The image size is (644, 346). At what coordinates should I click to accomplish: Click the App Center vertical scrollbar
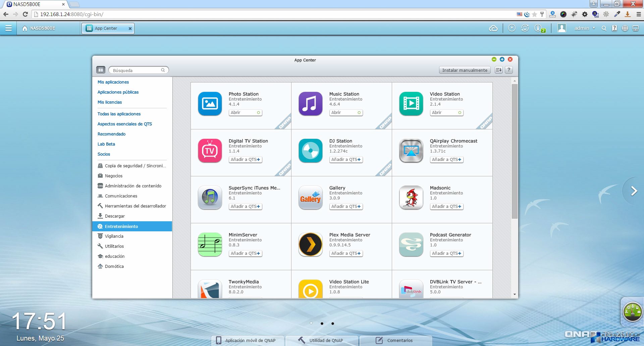[x=515, y=151]
